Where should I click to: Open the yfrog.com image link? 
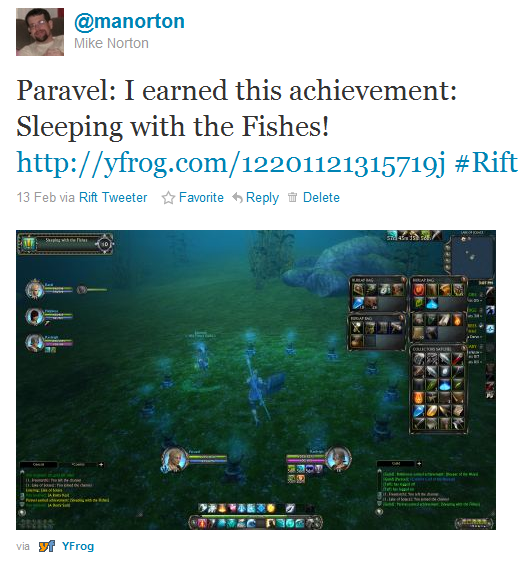(x=231, y=163)
